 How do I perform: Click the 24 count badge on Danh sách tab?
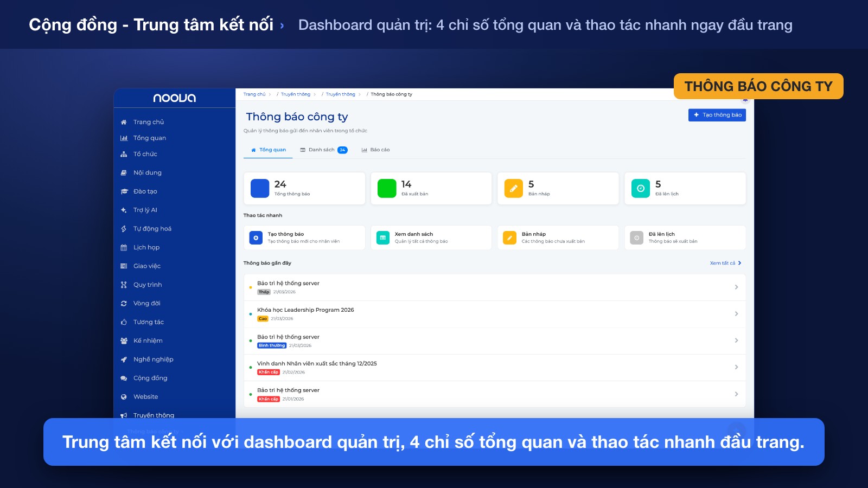[342, 150]
